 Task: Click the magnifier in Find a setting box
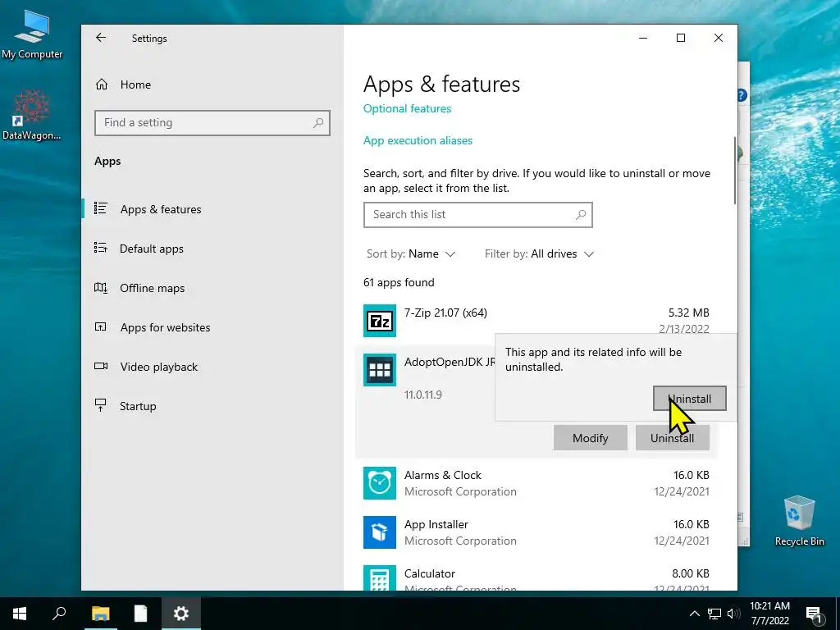click(x=318, y=123)
